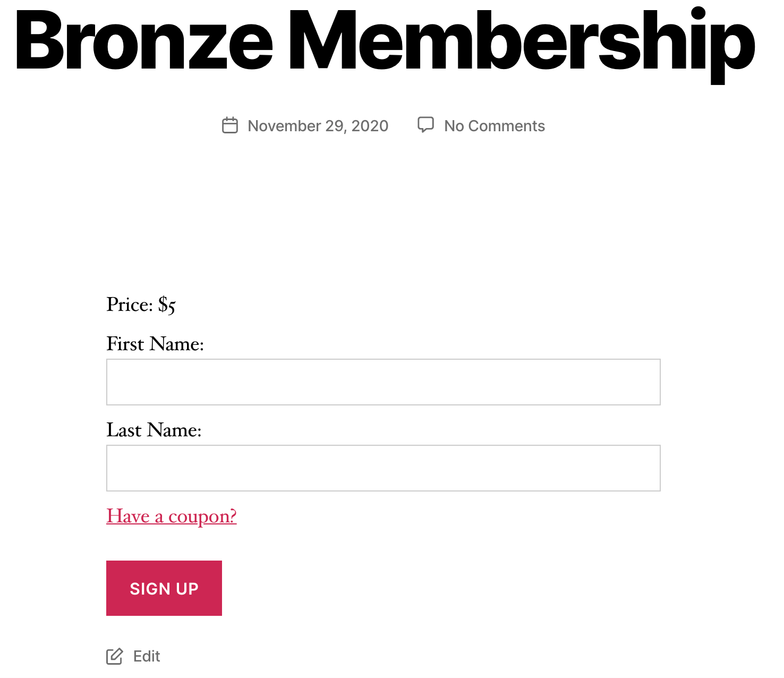The image size is (784, 678).
Task: Click the Price: $5 text
Action: pyautogui.click(x=141, y=305)
